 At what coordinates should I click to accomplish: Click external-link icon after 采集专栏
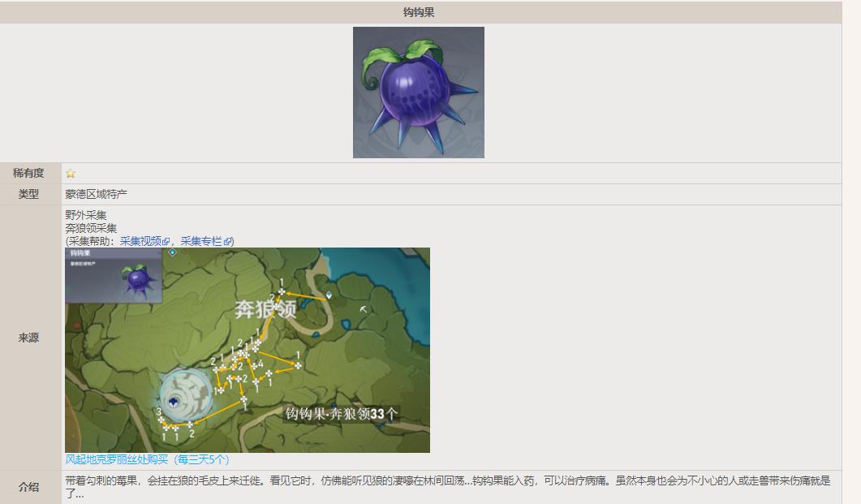pos(227,242)
